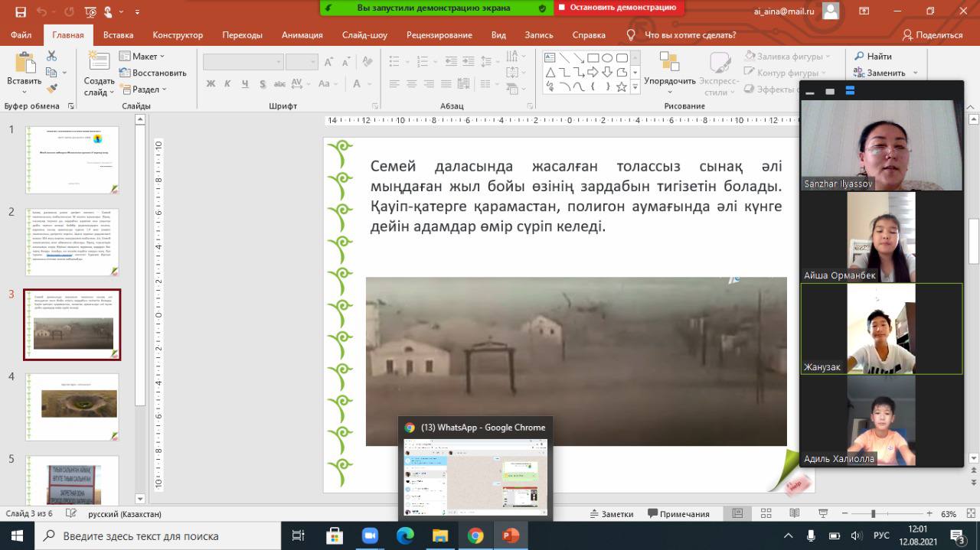Toggle the Заметки notes pane
This screenshot has height=550, width=980.
pos(610,514)
